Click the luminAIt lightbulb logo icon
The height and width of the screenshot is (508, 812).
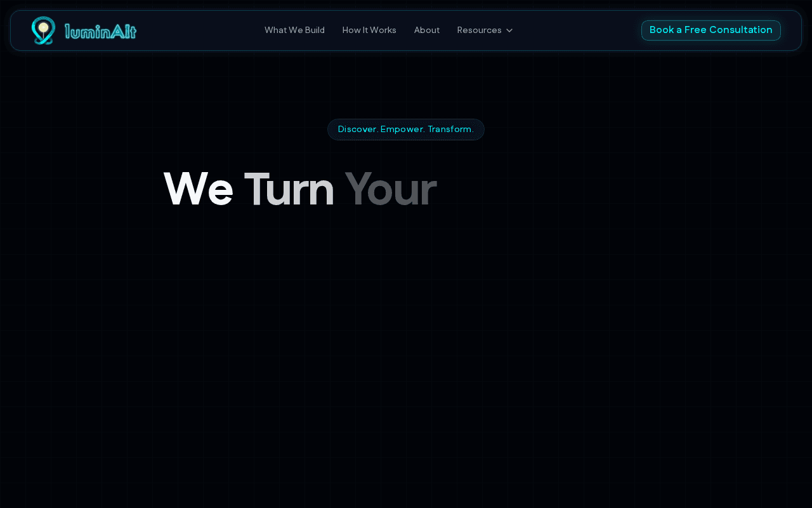point(43,30)
